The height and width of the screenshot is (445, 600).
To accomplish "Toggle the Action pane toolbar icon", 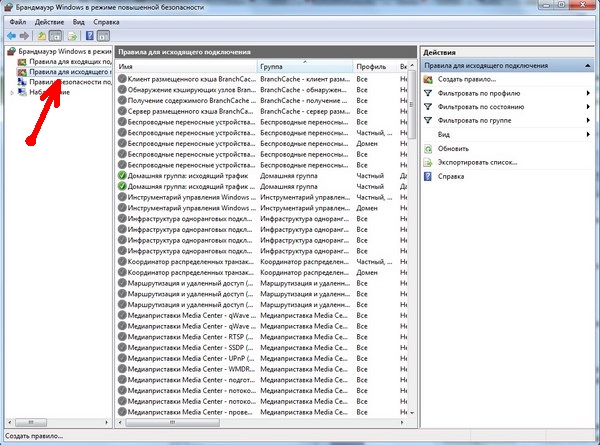I will coord(103,36).
